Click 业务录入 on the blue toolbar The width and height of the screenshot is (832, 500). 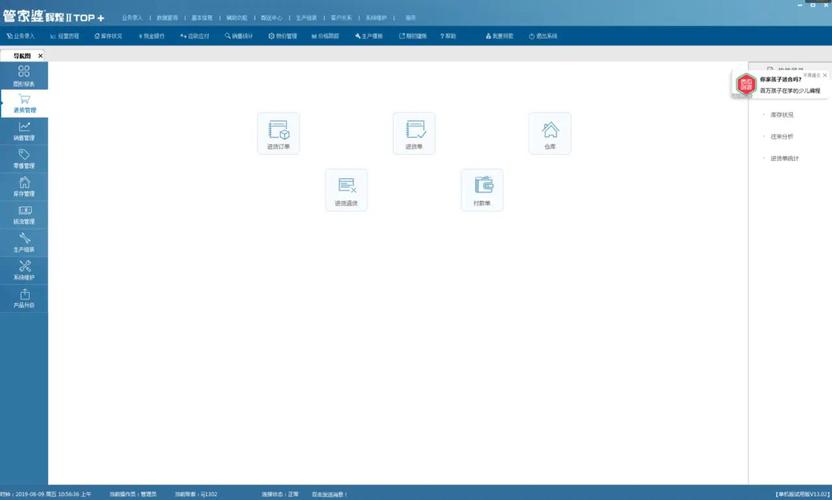21,36
